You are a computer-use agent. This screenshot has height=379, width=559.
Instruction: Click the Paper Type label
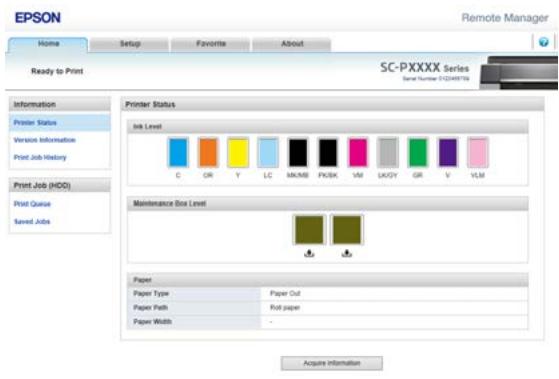151,293
